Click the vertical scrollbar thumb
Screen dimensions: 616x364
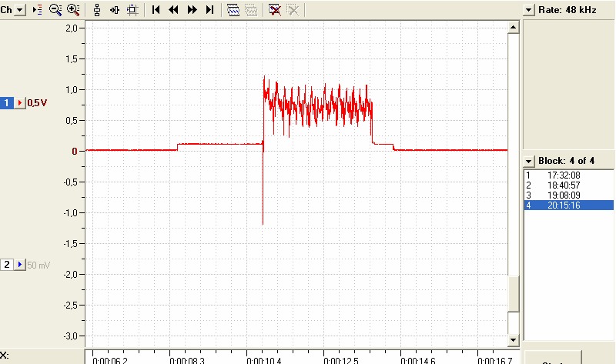(x=513, y=294)
